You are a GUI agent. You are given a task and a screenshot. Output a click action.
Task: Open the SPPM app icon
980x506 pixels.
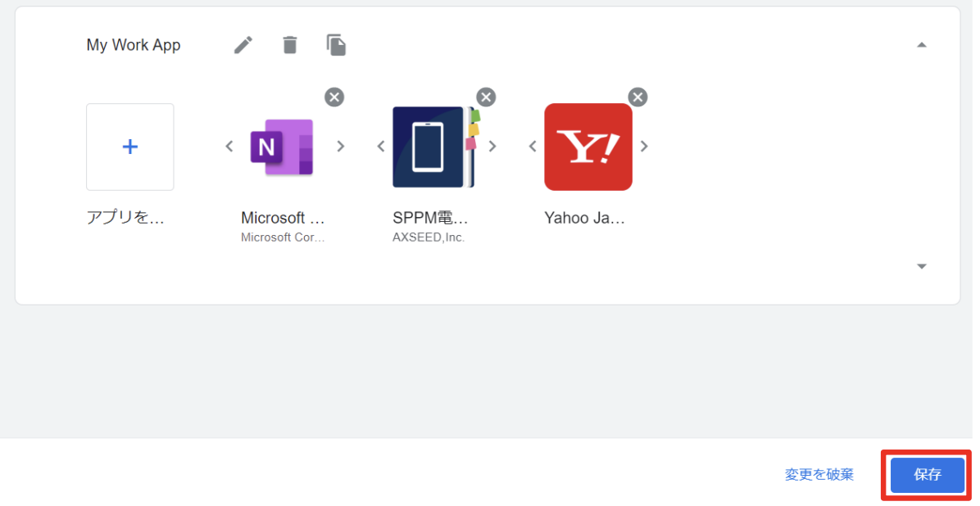(436, 147)
